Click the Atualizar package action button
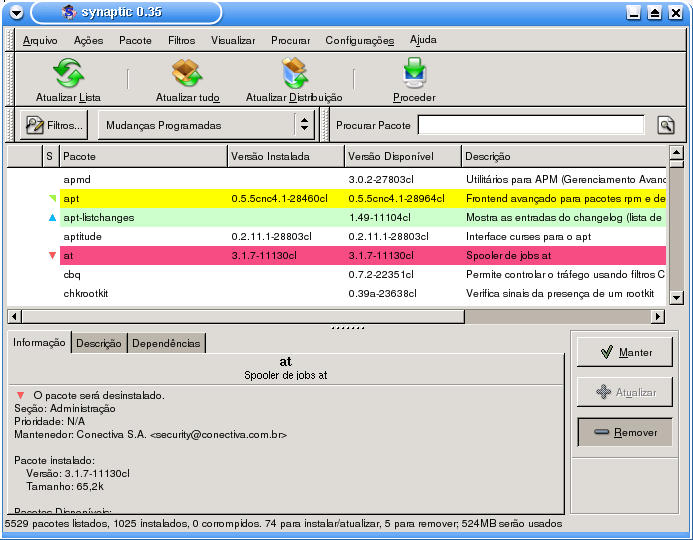The image size is (693, 540). coord(625,392)
